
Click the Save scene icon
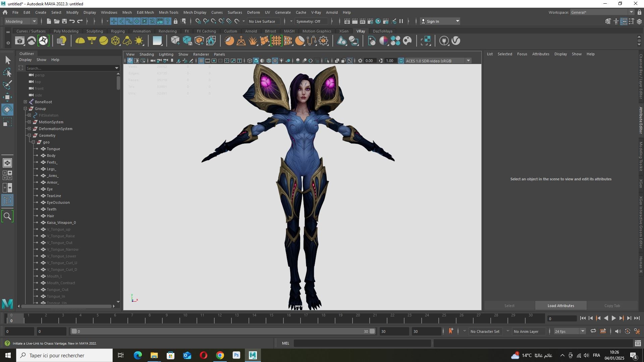click(64, 21)
